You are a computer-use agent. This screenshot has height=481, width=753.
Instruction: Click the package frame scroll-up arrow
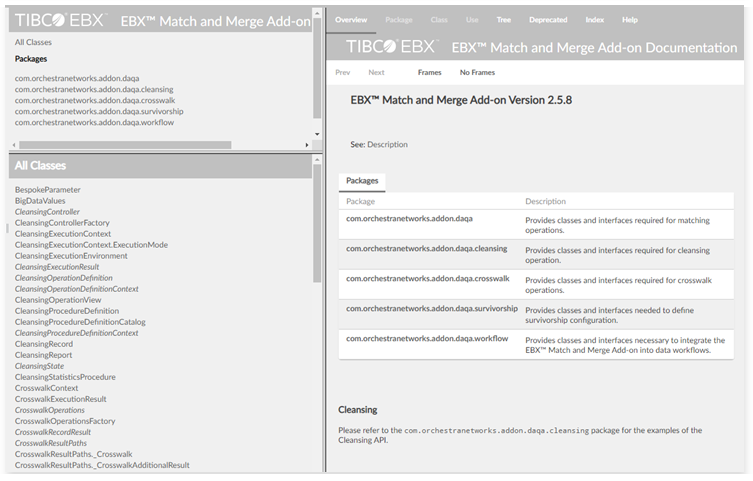pos(317,13)
